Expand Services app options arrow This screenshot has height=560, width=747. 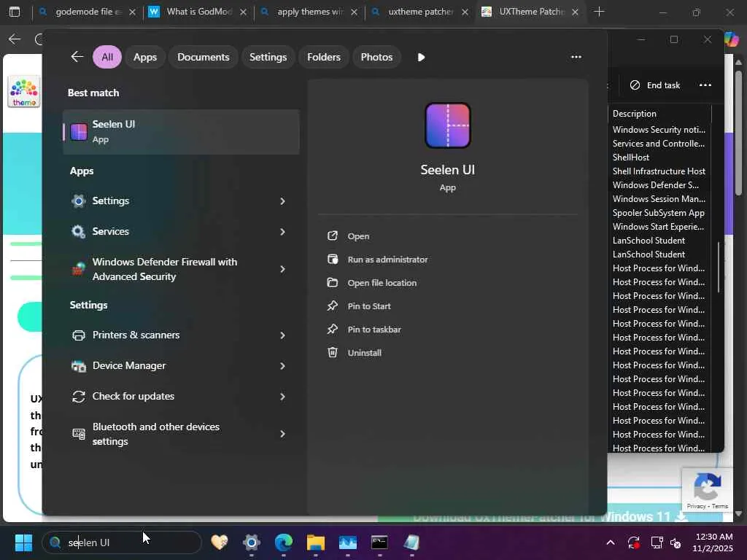pyautogui.click(x=282, y=231)
